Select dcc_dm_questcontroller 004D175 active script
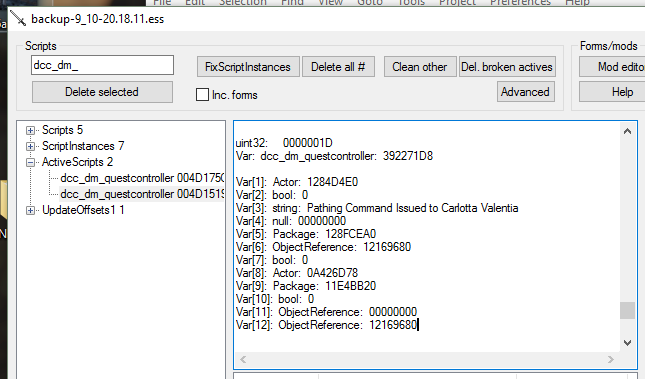Image resolution: width=645 pixels, height=379 pixels. tap(142, 178)
